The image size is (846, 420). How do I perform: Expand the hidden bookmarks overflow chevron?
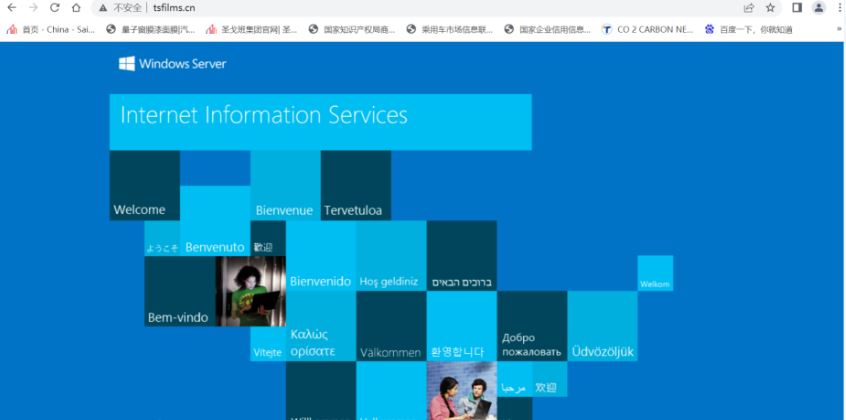point(838,29)
